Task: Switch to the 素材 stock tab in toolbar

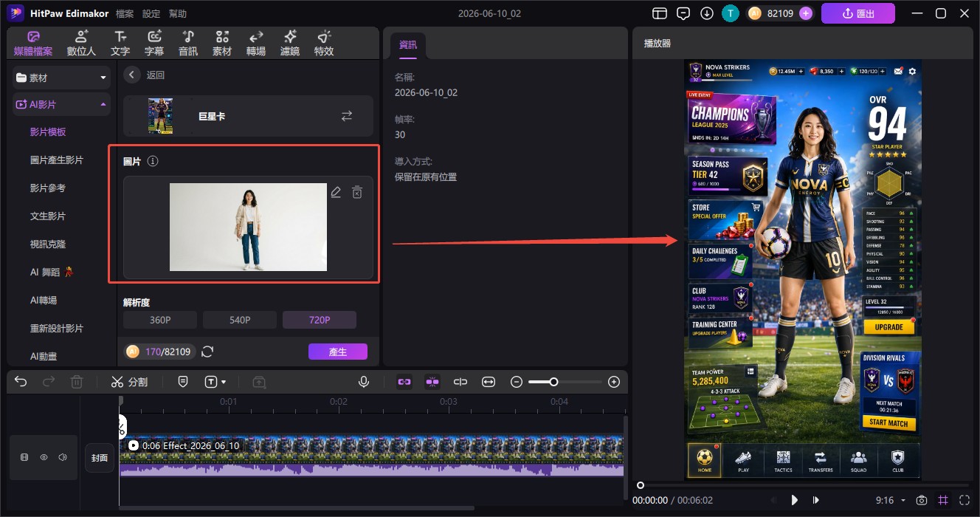Action: click(222, 44)
